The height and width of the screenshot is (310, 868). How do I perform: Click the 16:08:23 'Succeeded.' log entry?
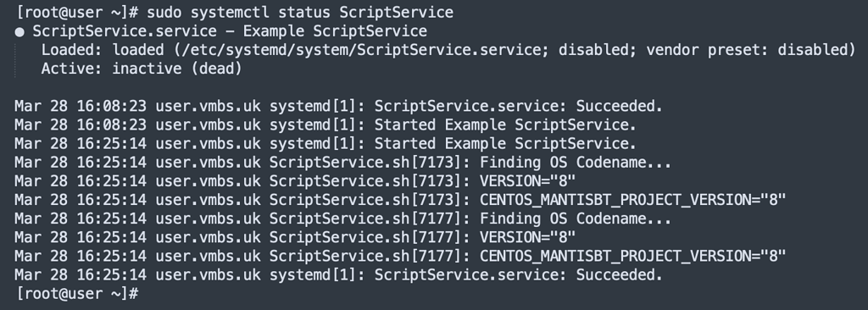(x=338, y=106)
